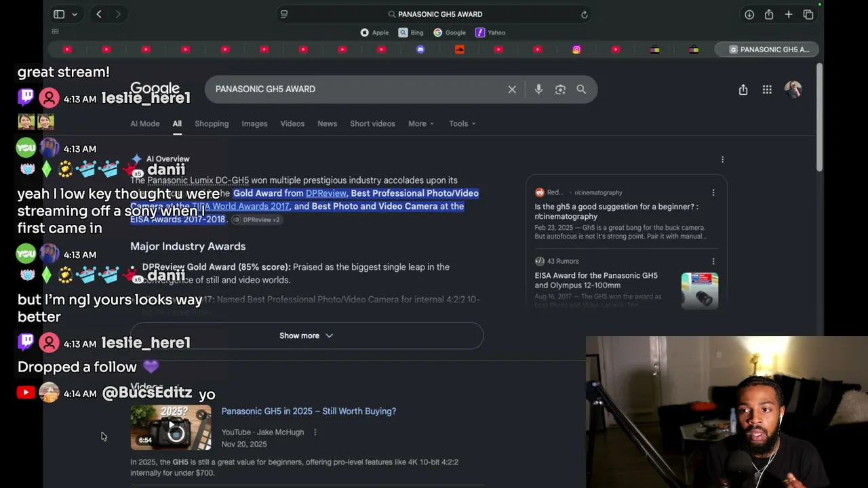Open the EISA Award for Panasonic GH5 link
This screenshot has width=868, height=488.
pos(596,281)
